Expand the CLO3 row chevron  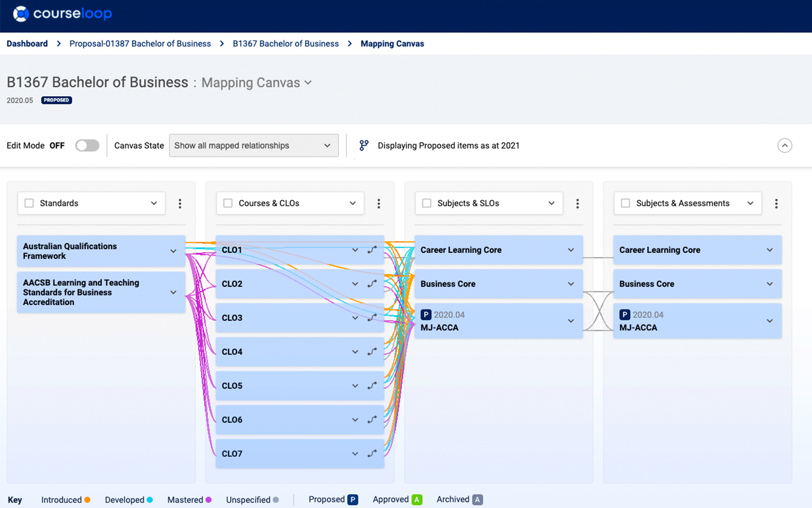355,318
